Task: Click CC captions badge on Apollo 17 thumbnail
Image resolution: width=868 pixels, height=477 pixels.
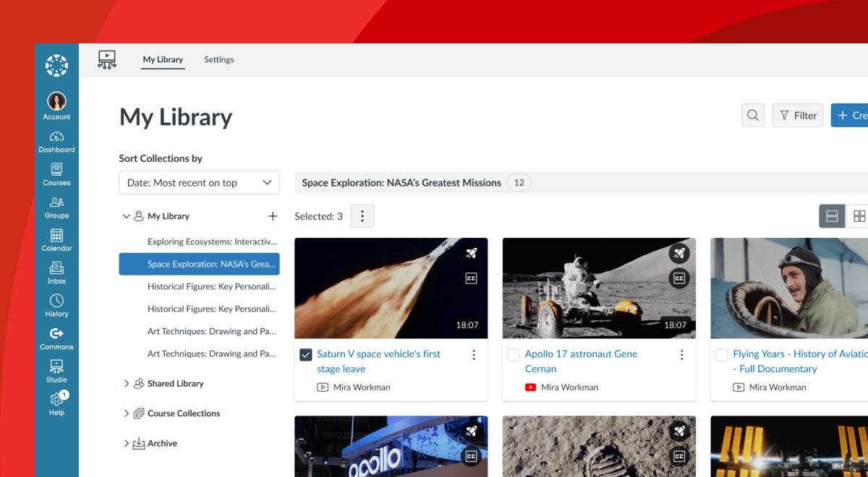Action: tap(678, 278)
